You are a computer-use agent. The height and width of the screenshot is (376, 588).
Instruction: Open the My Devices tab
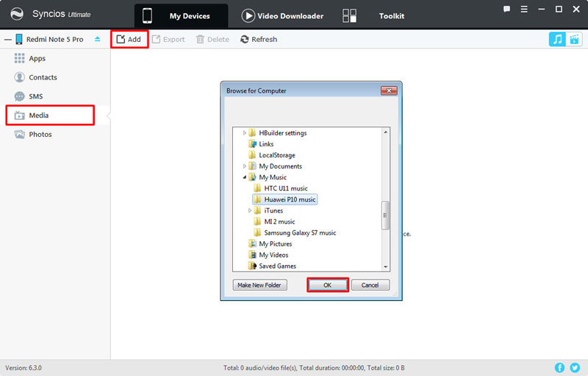point(181,15)
